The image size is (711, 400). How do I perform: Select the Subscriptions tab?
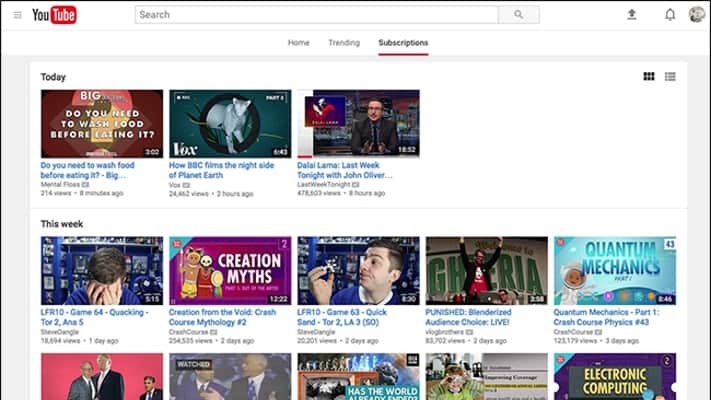click(x=403, y=43)
